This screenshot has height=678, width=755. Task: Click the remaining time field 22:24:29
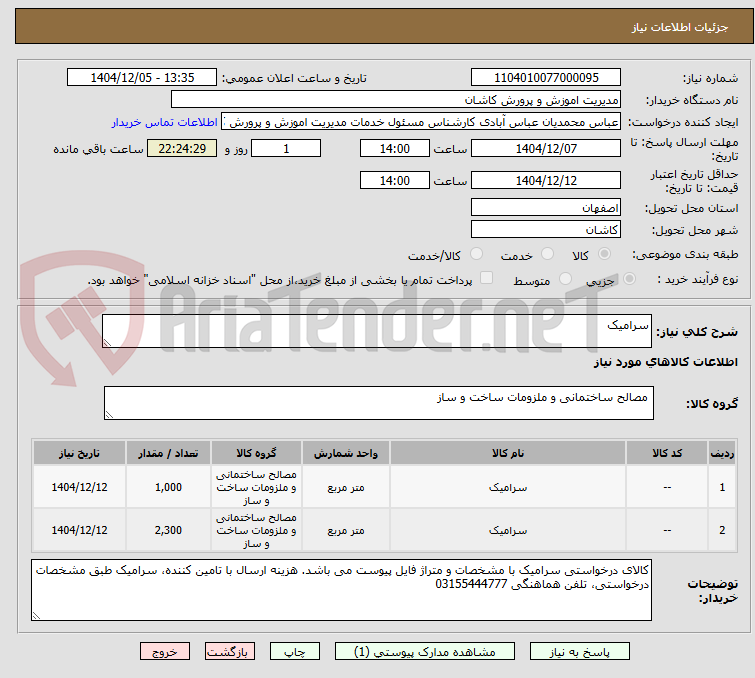pyautogui.click(x=182, y=148)
